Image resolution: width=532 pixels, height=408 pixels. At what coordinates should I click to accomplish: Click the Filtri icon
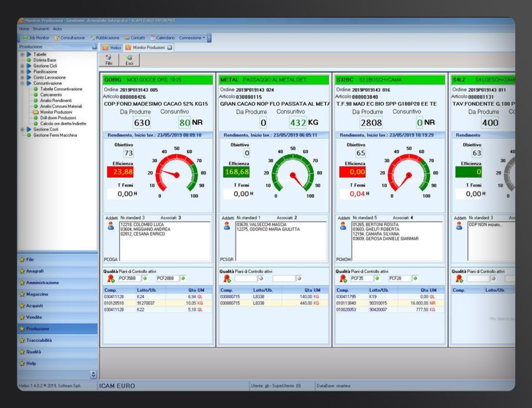click(109, 57)
